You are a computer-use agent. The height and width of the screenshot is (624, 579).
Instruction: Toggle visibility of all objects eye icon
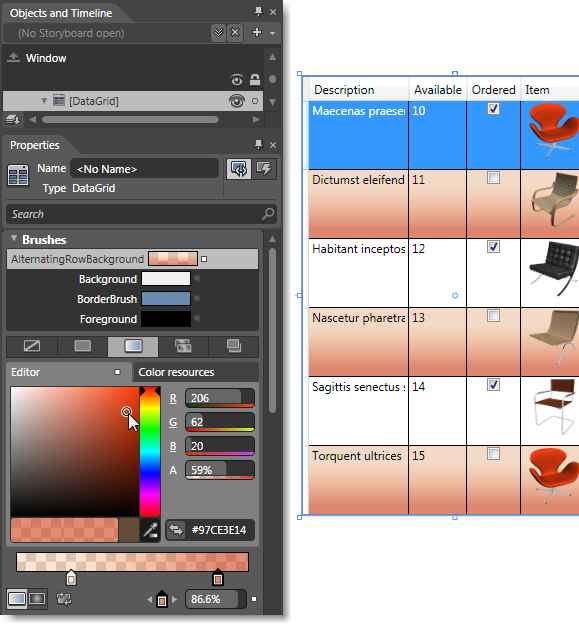coord(237,80)
